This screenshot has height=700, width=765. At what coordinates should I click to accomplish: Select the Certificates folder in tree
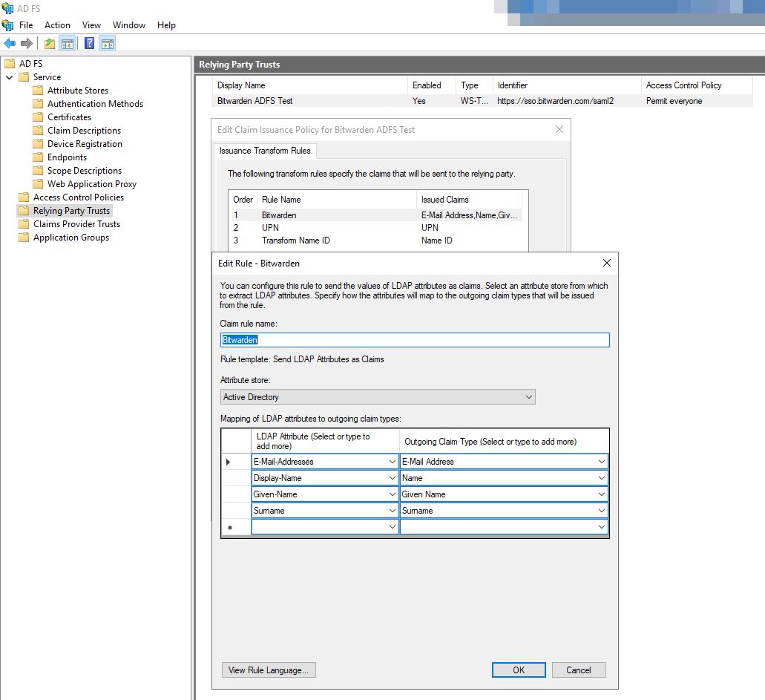(69, 117)
